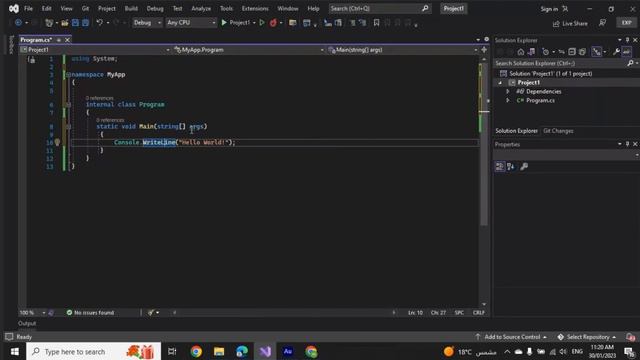640x360 pixels.
Task: Click Categorized view icon in Properties
Action: (x=500, y=167)
